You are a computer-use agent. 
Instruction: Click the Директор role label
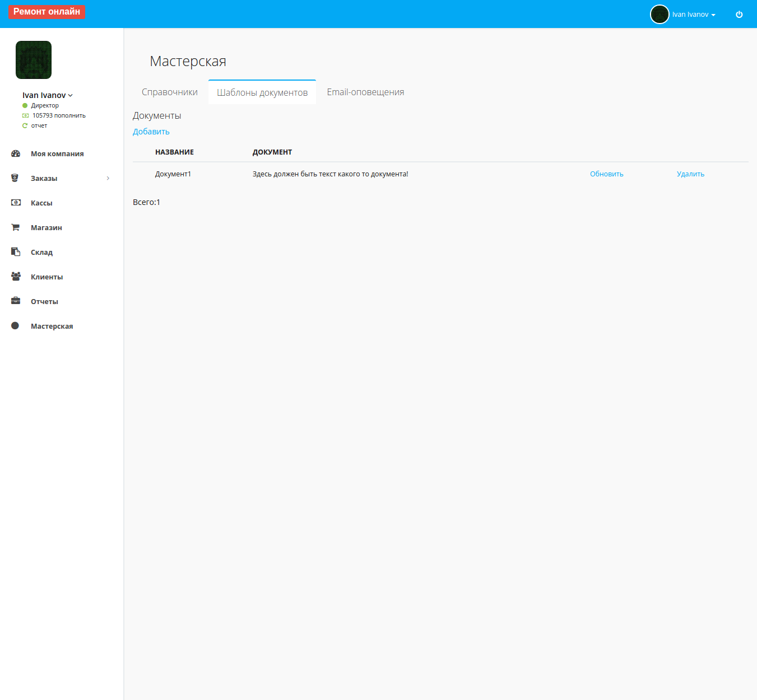[45, 105]
